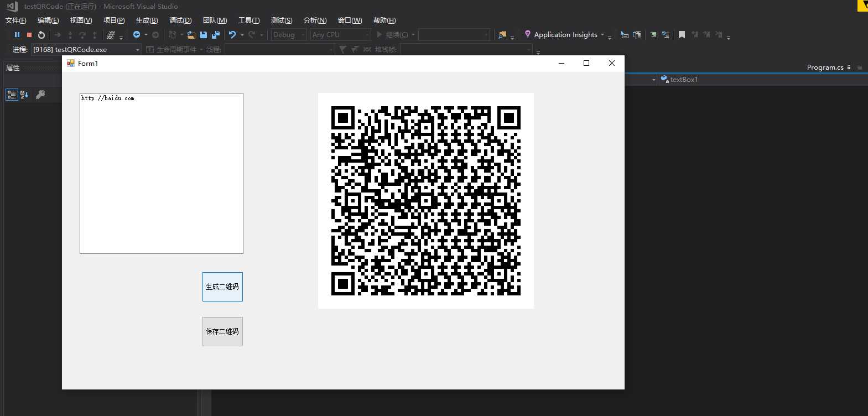Stop debugging with the red square
868x416 pixels.
click(x=29, y=35)
